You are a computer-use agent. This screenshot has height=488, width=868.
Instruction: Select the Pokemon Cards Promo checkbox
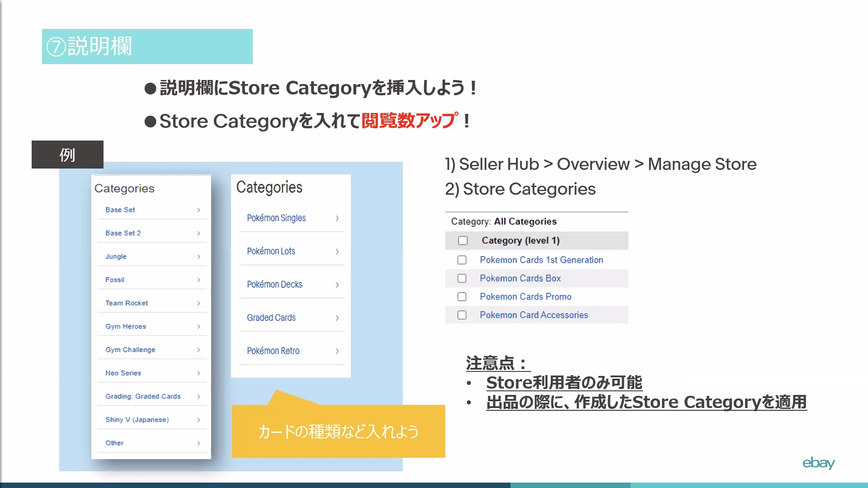click(x=462, y=297)
